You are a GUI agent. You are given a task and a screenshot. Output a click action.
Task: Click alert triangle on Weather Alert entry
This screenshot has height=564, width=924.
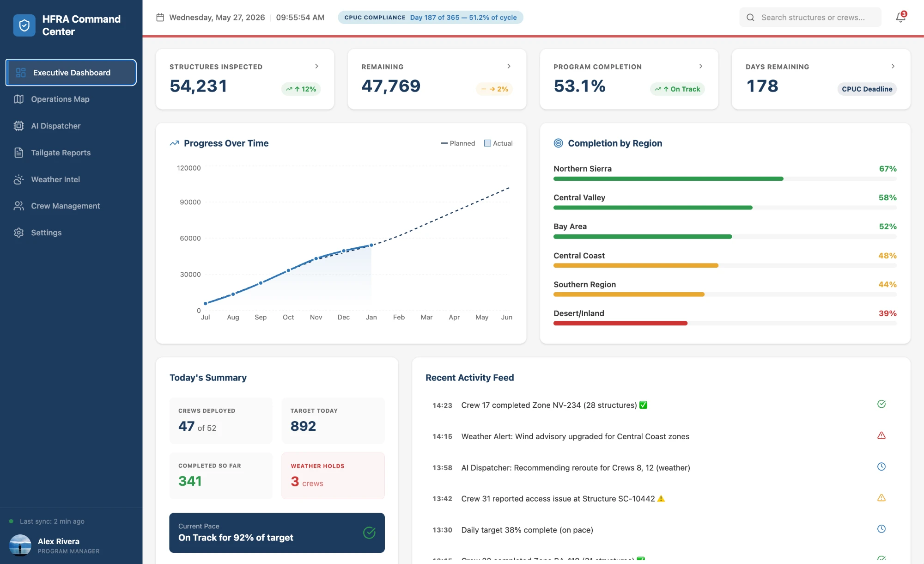(881, 435)
